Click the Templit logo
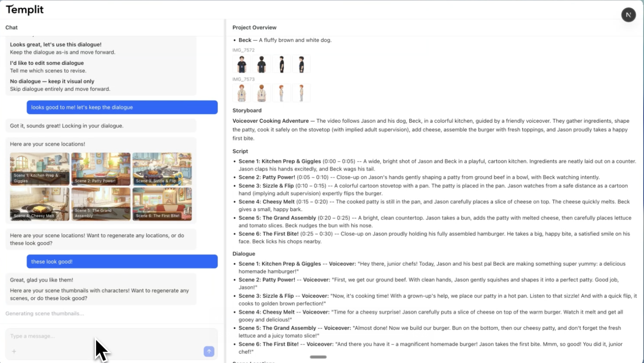 [24, 10]
